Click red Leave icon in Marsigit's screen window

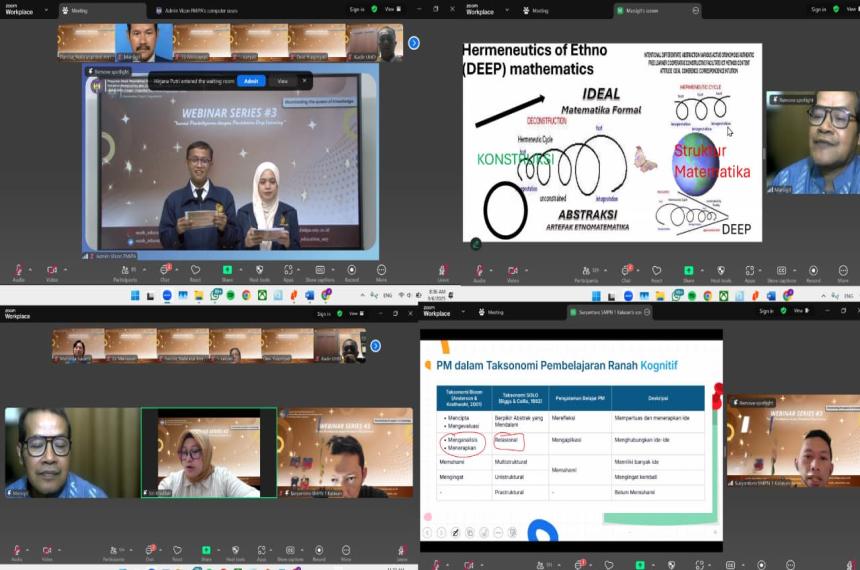point(443,270)
